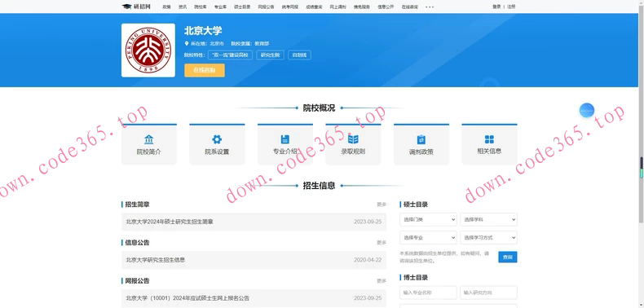This screenshot has width=644, height=308.
Task: Open 政策 in the top navigation
Action: [166, 7]
